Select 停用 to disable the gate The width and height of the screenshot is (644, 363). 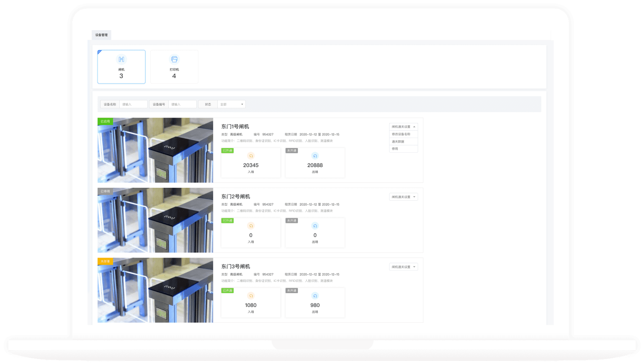pyautogui.click(x=395, y=149)
